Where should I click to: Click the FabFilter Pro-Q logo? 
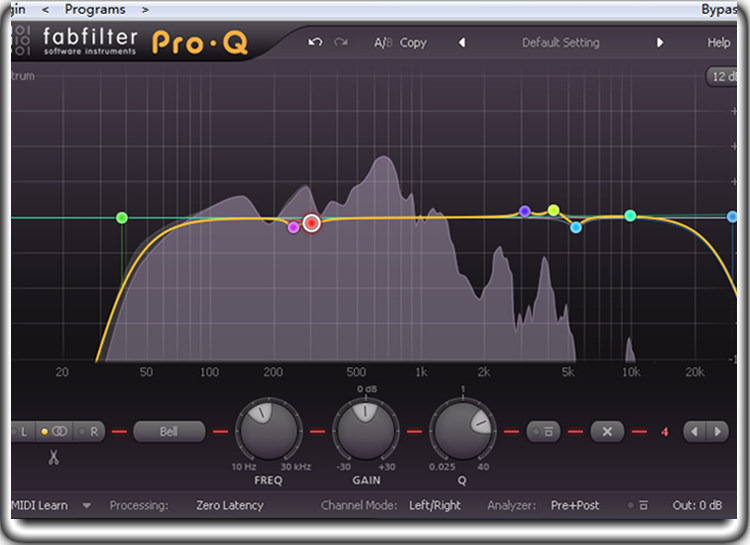pos(145,41)
